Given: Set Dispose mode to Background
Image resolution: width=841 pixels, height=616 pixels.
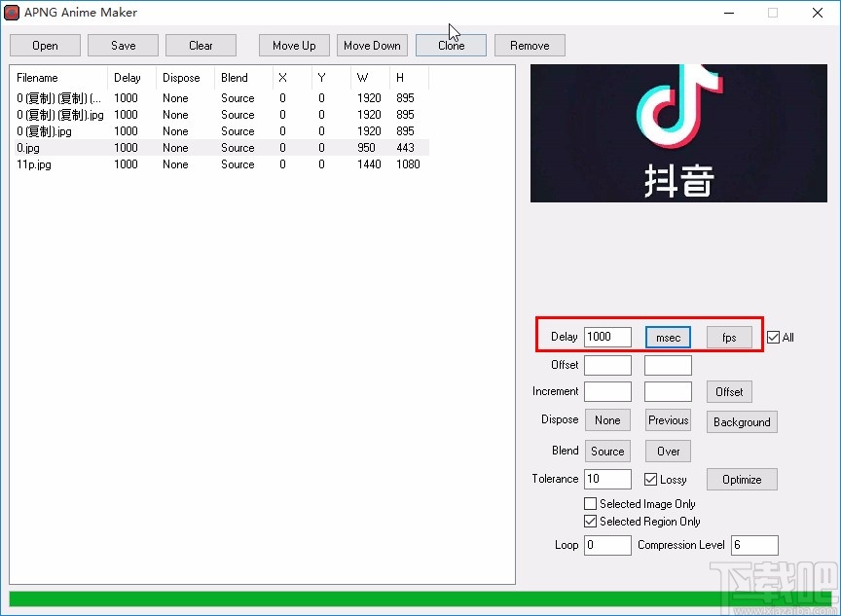Looking at the screenshot, I should click(x=742, y=421).
